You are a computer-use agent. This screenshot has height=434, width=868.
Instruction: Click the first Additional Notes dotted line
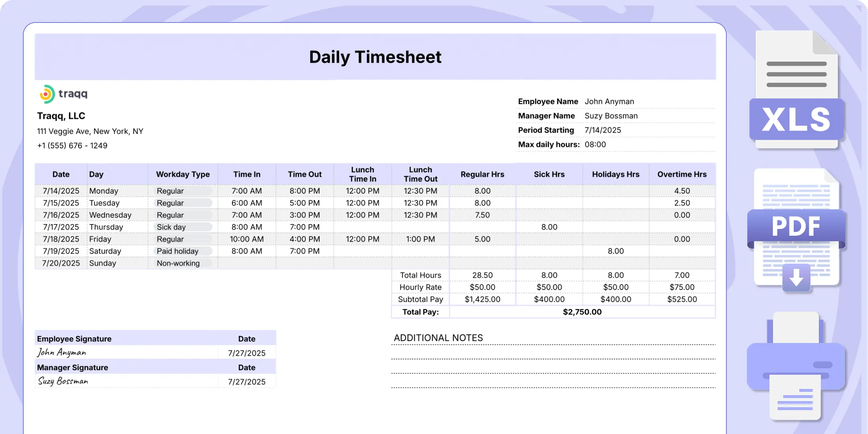pyautogui.click(x=553, y=345)
